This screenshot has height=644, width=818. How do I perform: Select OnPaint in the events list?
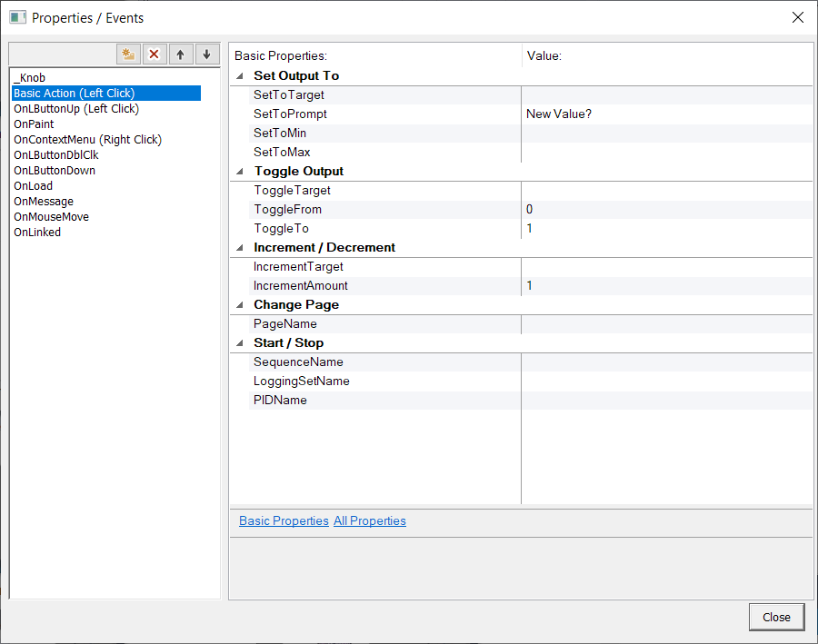[34, 124]
